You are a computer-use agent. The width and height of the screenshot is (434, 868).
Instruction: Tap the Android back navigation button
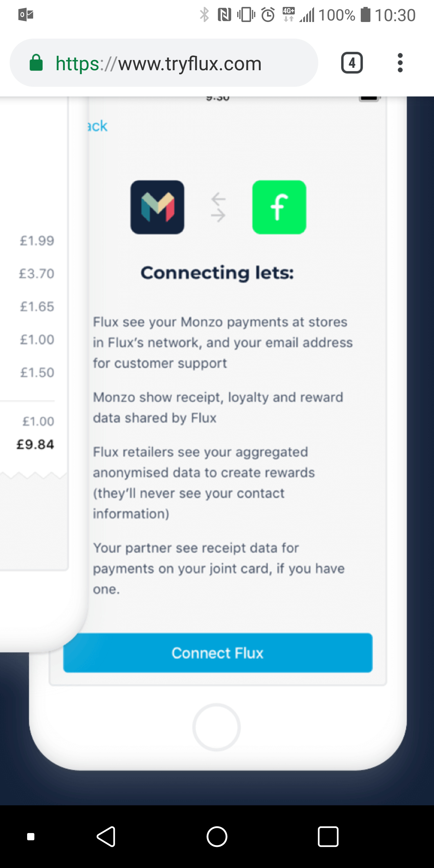[x=106, y=836]
